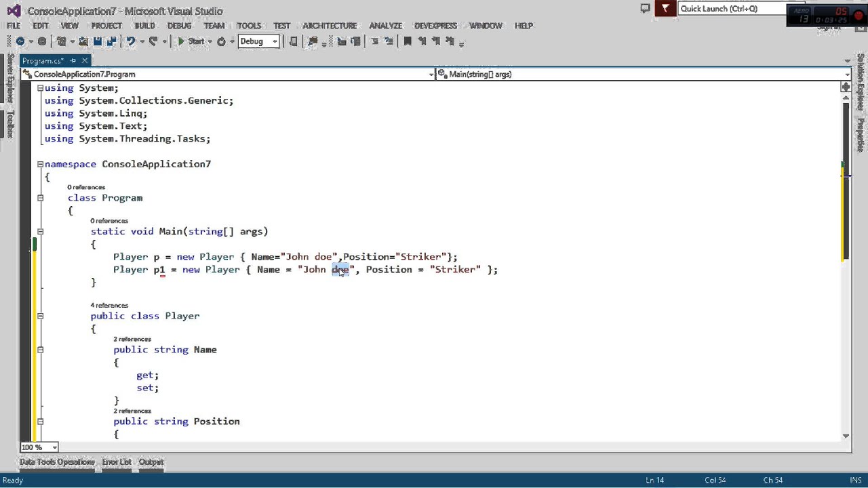The height and width of the screenshot is (488, 868).
Task: Click the notifications flag icon
Action: [x=666, y=9]
